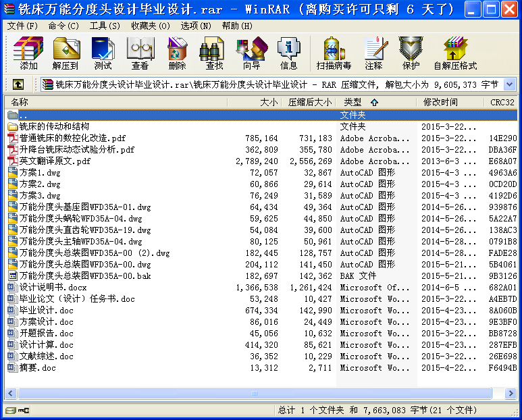Launch the 向导 (Wizard) tool
The image size is (522, 420).
[251, 53]
